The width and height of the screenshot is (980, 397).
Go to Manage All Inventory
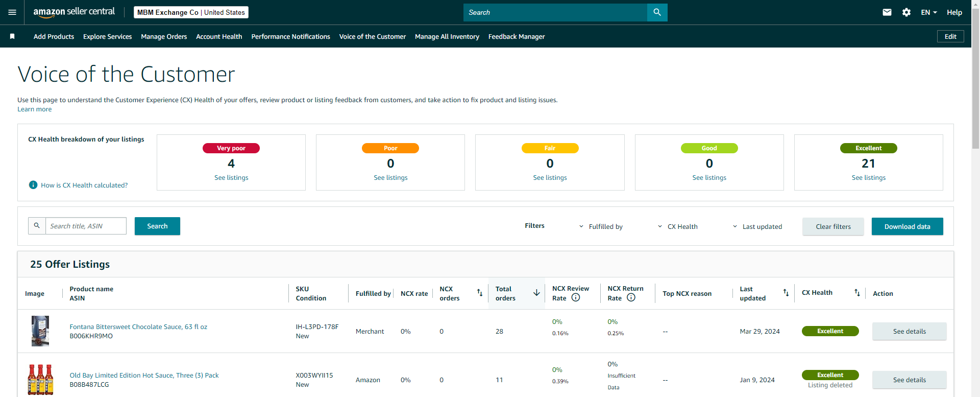[x=447, y=36]
